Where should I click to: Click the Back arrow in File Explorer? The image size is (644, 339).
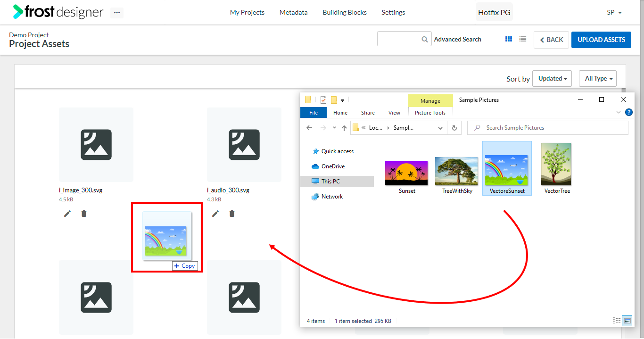[309, 128]
